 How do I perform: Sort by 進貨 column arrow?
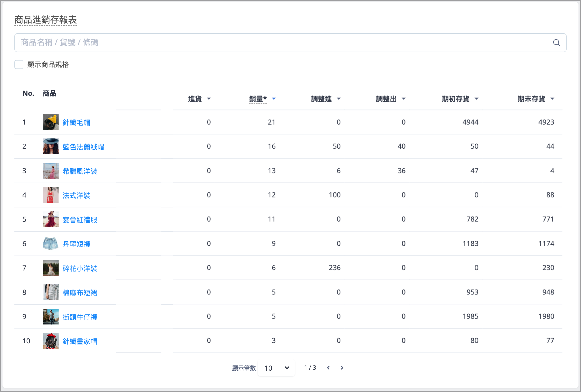coord(209,99)
